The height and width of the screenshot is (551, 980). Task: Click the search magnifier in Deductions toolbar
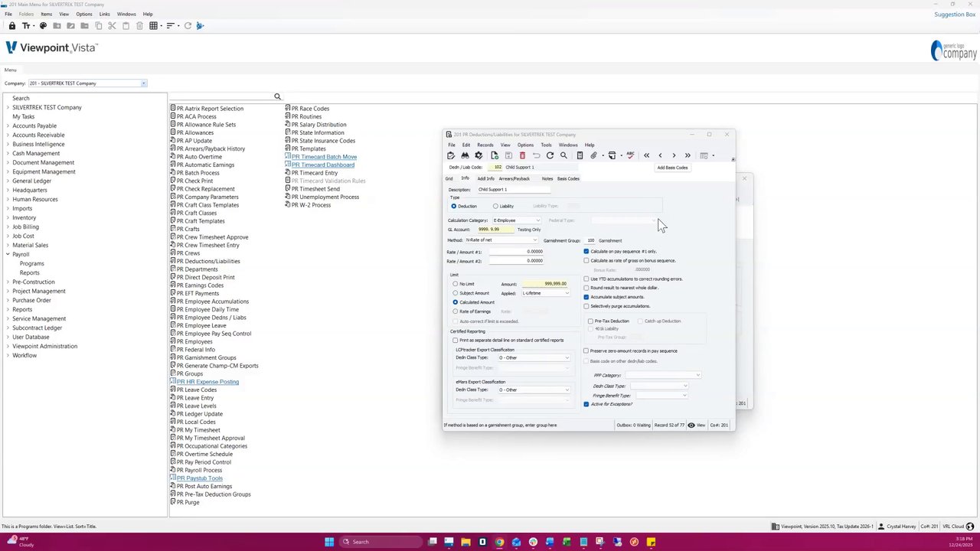click(563, 155)
